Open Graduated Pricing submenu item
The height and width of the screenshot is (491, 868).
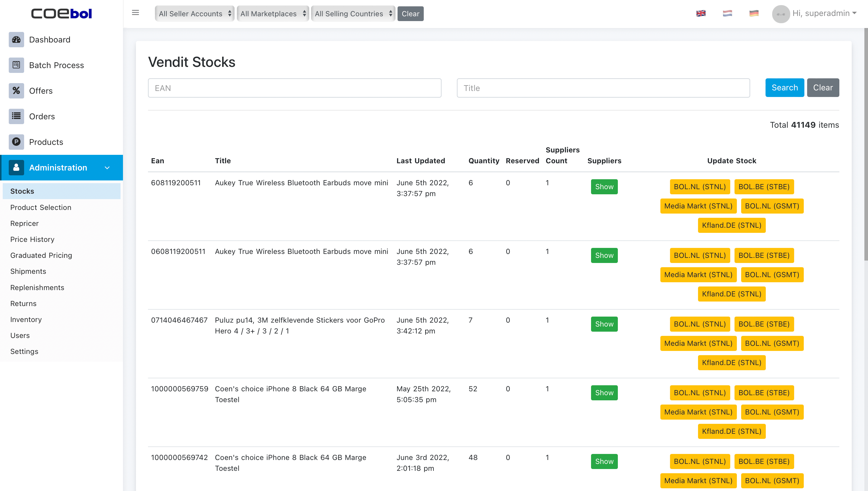point(41,255)
